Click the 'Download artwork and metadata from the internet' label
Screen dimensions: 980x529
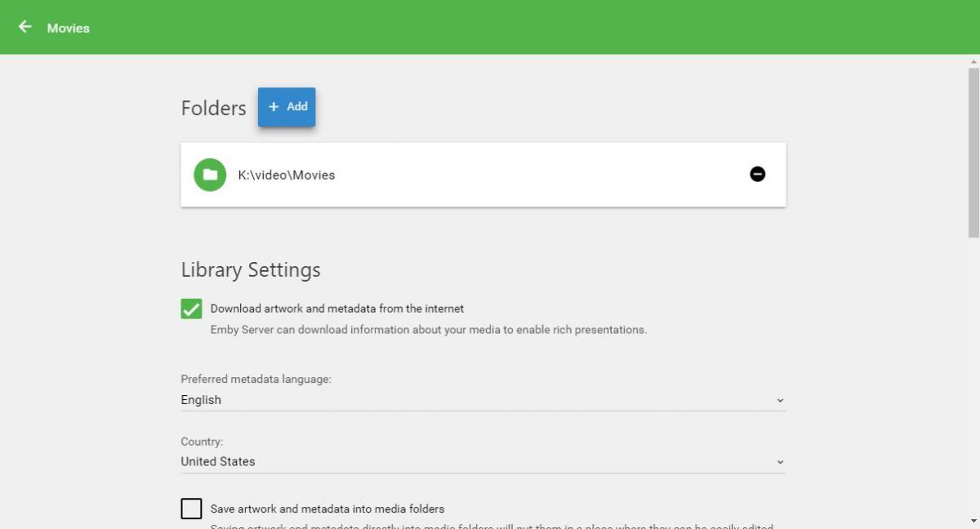pos(336,309)
